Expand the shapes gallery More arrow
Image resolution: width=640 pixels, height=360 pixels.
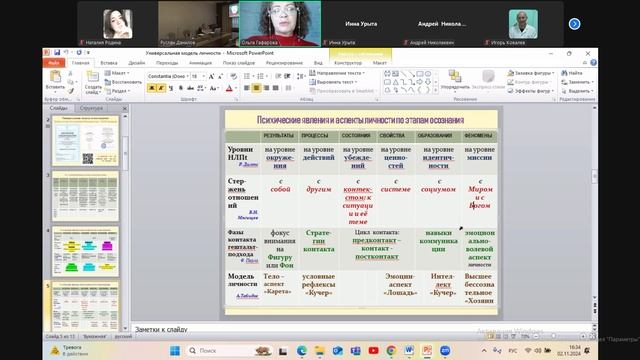pyautogui.click(x=436, y=91)
